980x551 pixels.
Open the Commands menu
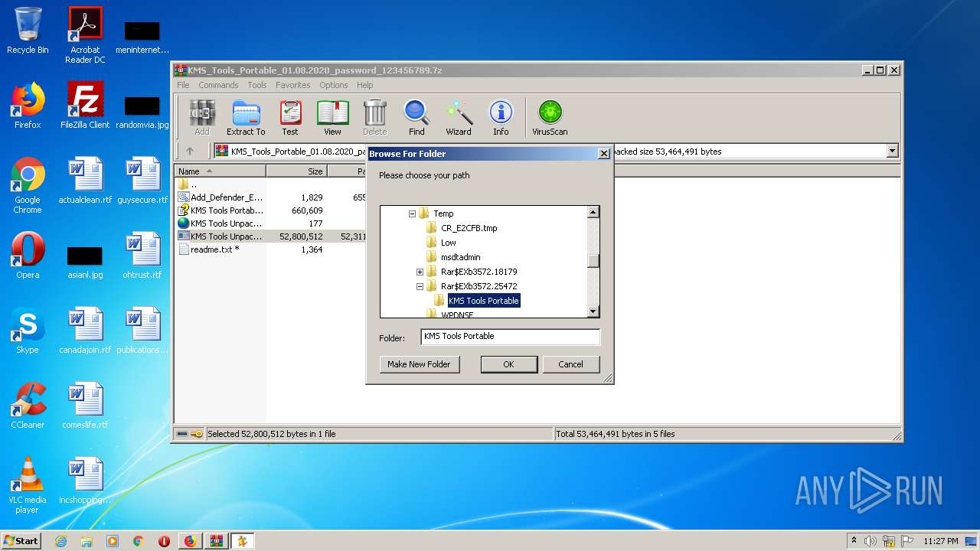pyautogui.click(x=218, y=85)
